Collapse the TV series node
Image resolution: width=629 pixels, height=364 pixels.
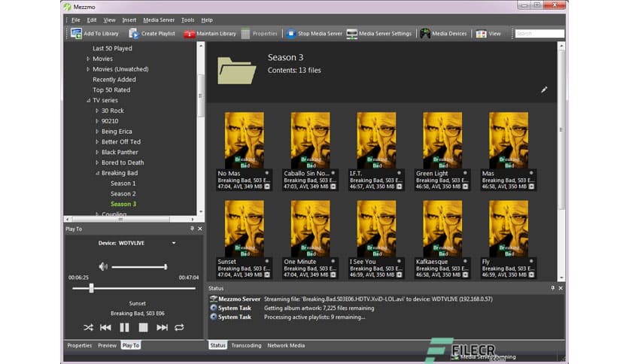pyautogui.click(x=88, y=100)
